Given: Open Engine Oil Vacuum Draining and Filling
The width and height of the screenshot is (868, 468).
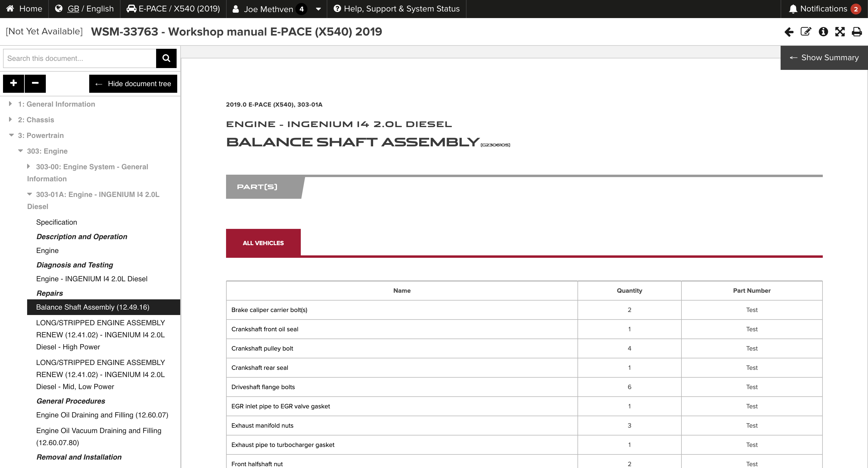Looking at the screenshot, I should tap(99, 436).
